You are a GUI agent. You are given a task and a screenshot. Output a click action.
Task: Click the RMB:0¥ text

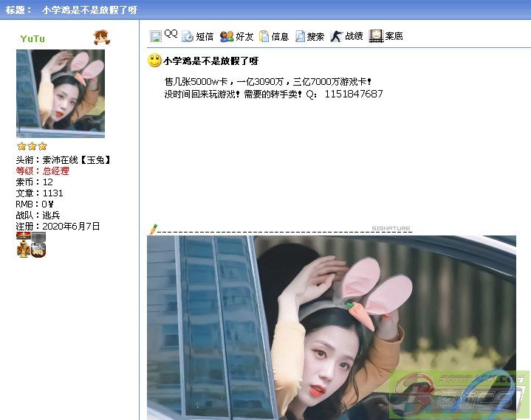35,204
